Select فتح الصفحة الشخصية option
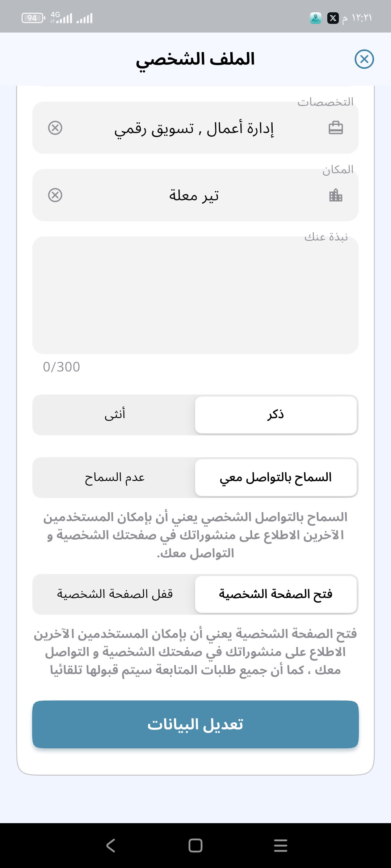This screenshot has height=868, width=391. click(x=276, y=594)
